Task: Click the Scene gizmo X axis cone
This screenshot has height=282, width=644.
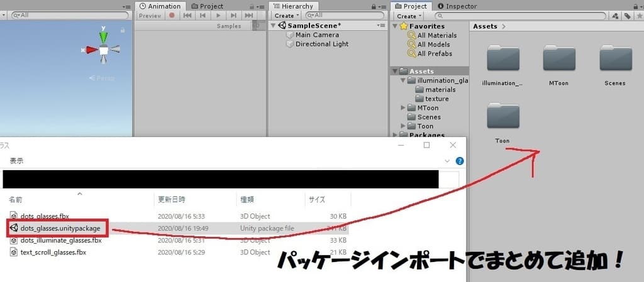Action: (92, 50)
